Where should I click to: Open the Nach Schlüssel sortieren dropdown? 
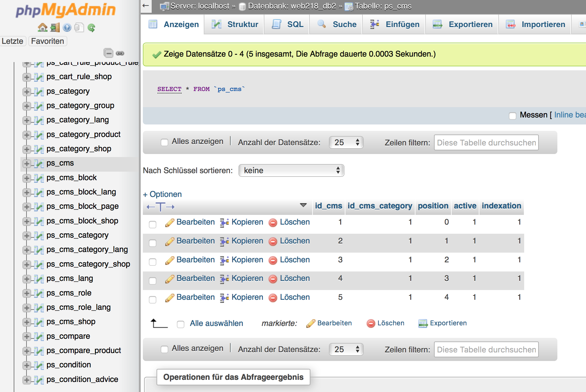pos(291,170)
